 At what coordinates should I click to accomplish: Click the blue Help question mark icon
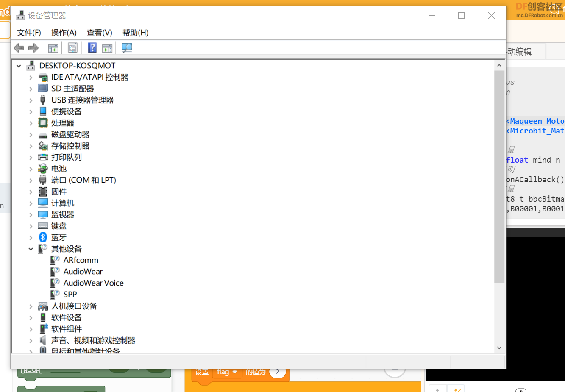92,48
